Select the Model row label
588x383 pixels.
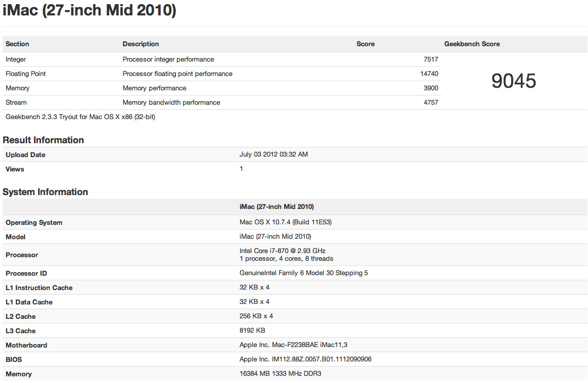[x=15, y=237]
